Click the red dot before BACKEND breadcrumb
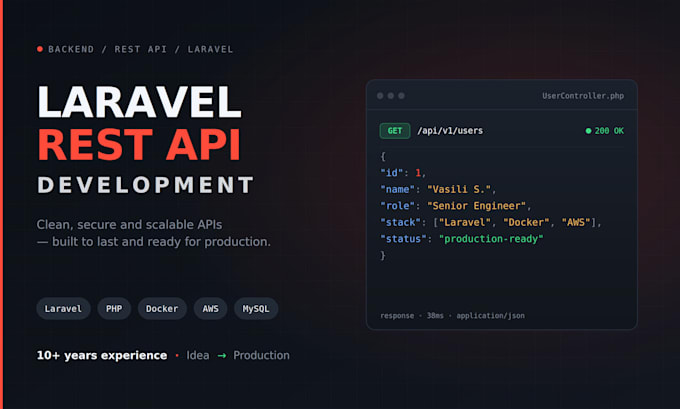 [40, 49]
